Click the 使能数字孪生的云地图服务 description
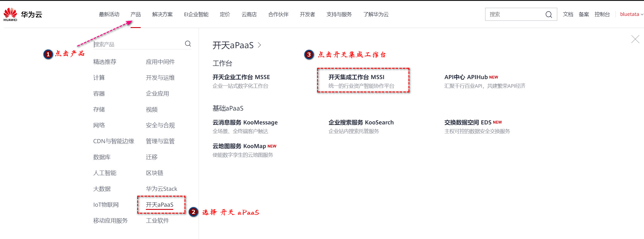Viewport: 644px width, 239px height. click(243, 155)
